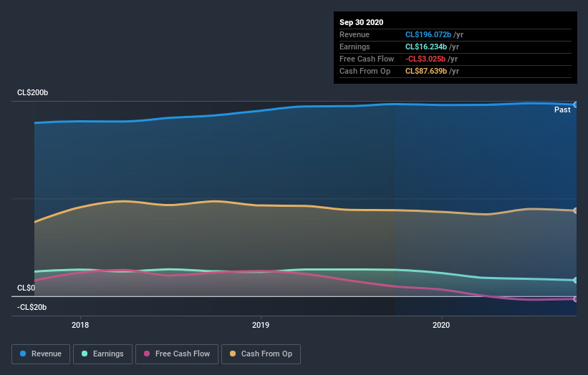Click the -CL$20b y-axis label
The height and width of the screenshot is (375, 588).
click(x=32, y=307)
